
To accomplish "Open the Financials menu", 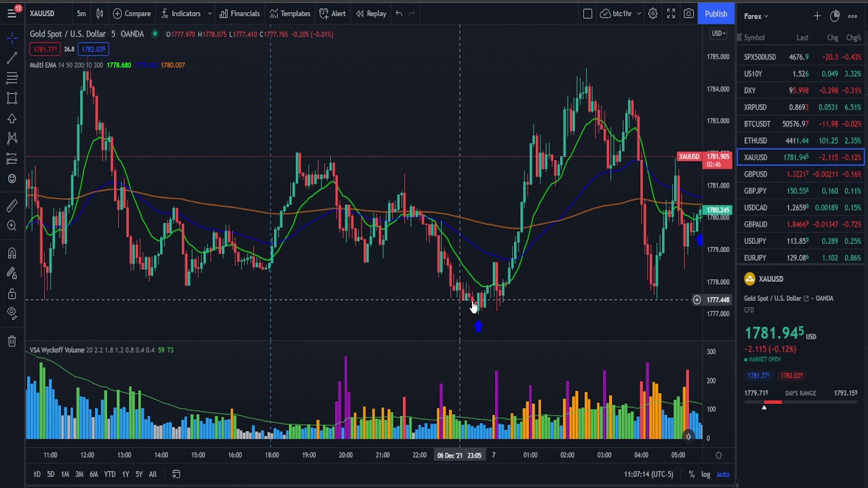I will [x=239, y=14].
